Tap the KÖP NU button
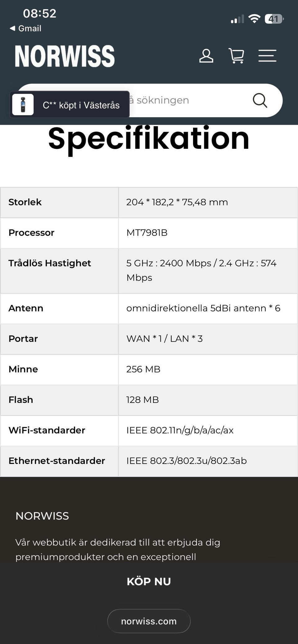Image resolution: width=298 pixels, height=644 pixels. 149,581
